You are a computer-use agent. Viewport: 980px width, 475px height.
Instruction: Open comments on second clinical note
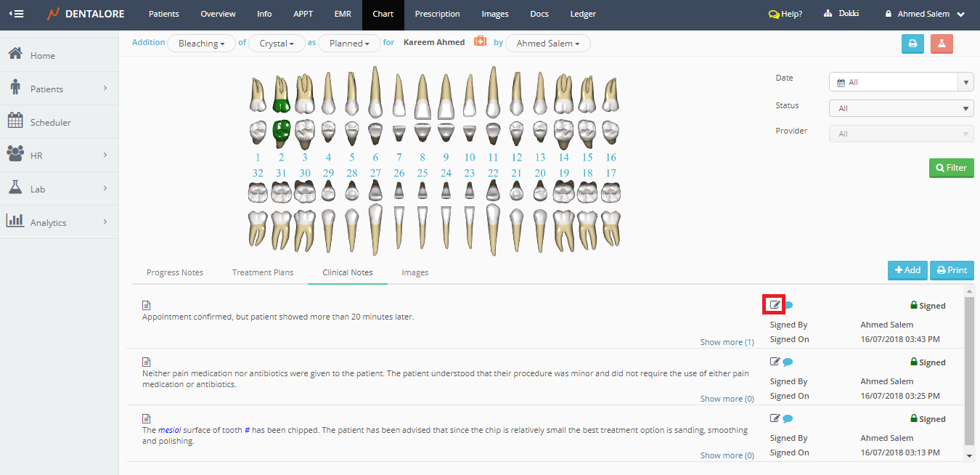tap(788, 362)
